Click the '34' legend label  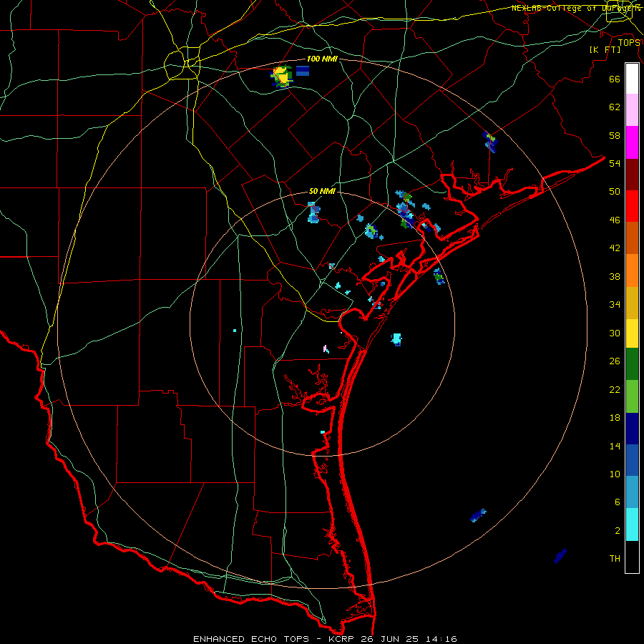615,305
